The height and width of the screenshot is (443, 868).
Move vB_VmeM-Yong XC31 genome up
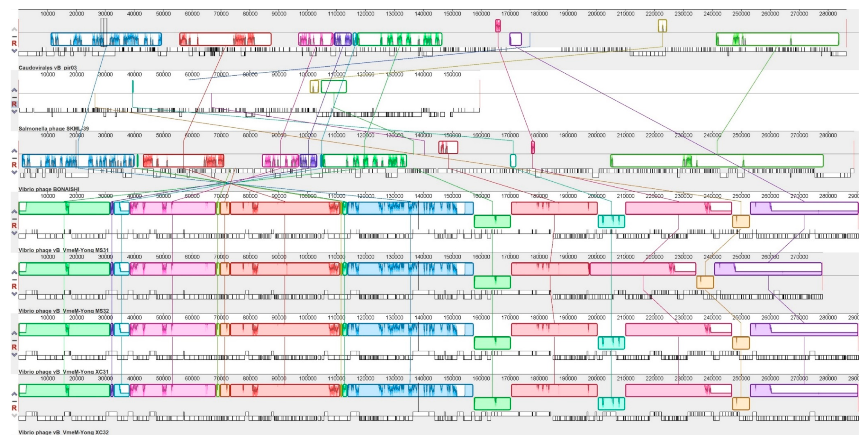tap(14, 333)
